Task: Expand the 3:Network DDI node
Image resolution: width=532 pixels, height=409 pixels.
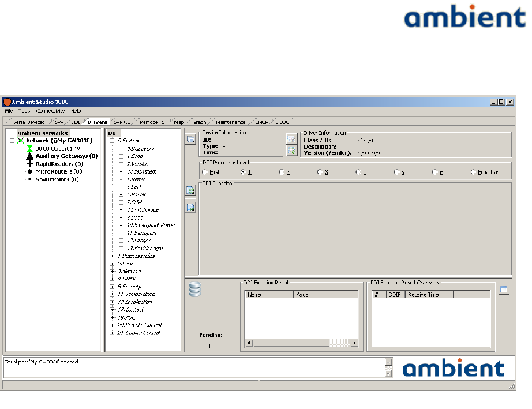Action: coord(113,271)
